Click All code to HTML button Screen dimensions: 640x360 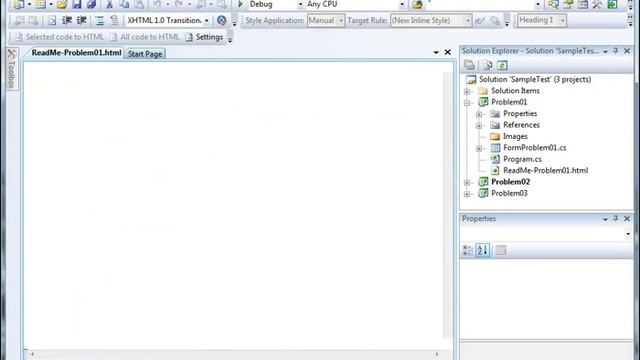pos(145,37)
